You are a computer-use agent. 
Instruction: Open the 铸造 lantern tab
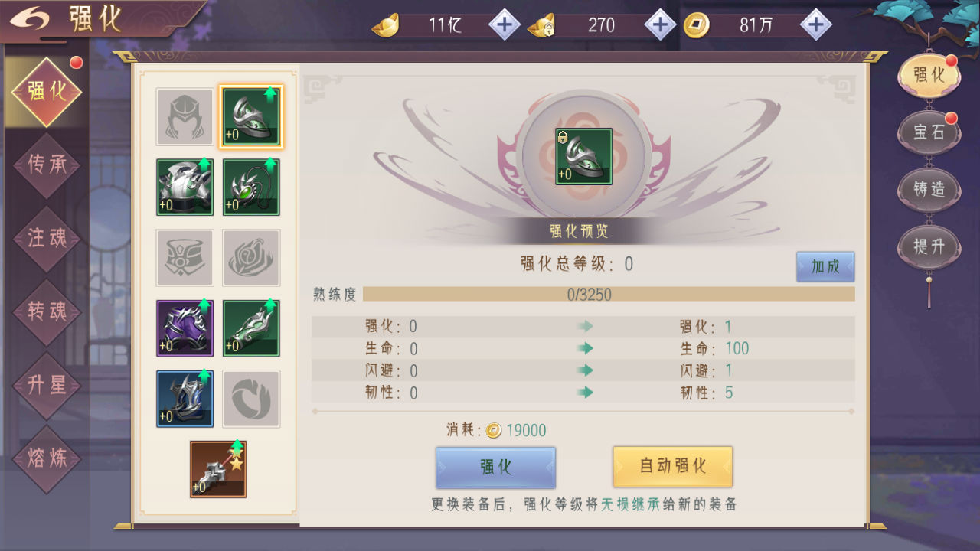point(929,189)
